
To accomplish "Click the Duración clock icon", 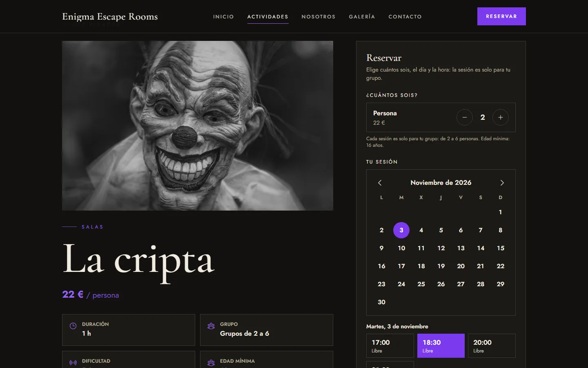I will pyautogui.click(x=73, y=326).
